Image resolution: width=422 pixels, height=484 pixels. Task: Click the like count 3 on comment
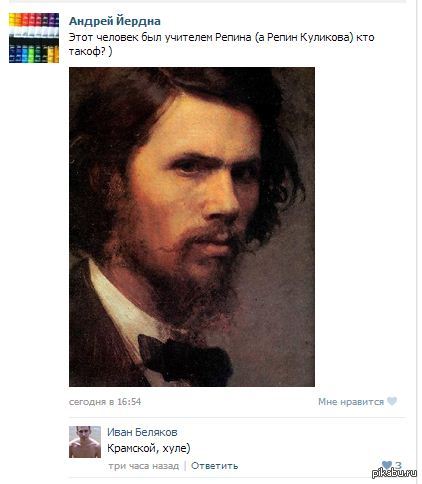coord(398,465)
